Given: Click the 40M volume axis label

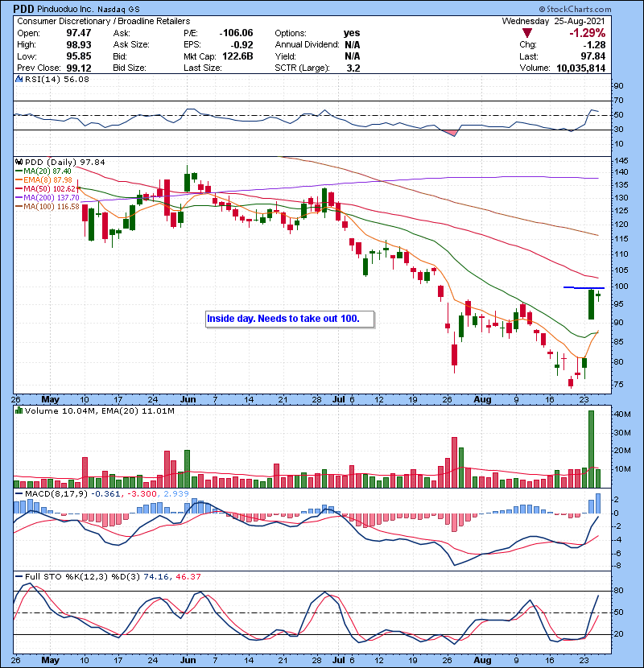Looking at the screenshot, I should pos(622,414).
